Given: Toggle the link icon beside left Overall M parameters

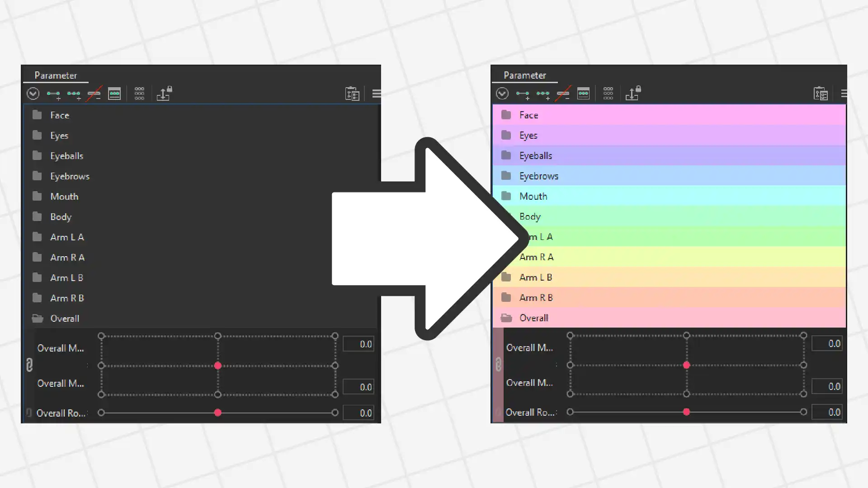Looking at the screenshot, I should point(29,365).
